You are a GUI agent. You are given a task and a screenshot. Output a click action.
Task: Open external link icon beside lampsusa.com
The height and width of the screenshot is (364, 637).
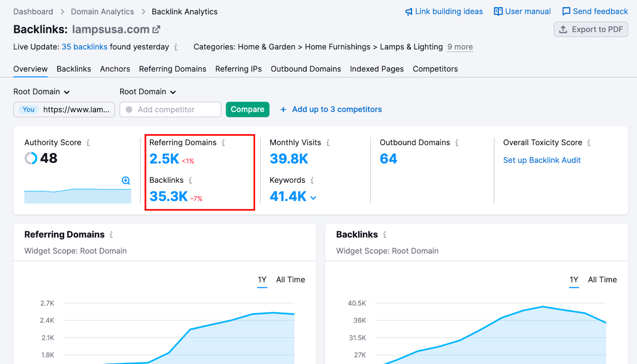click(156, 29)
